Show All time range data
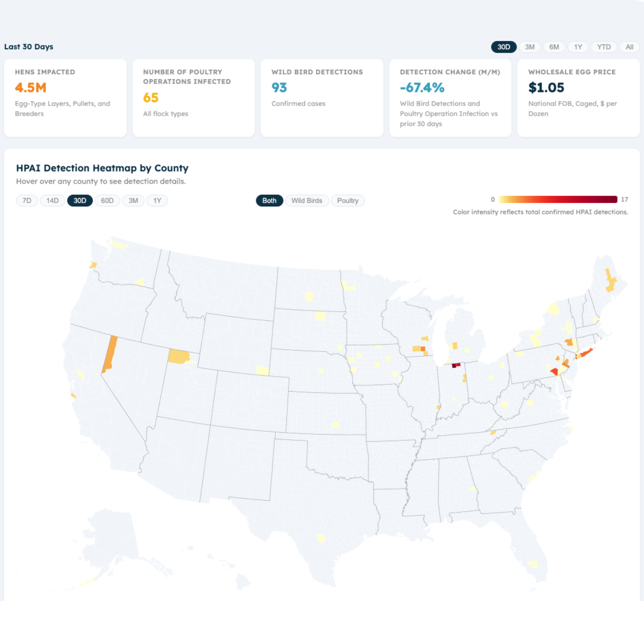644x644 pixels. (x=629, y=47)
